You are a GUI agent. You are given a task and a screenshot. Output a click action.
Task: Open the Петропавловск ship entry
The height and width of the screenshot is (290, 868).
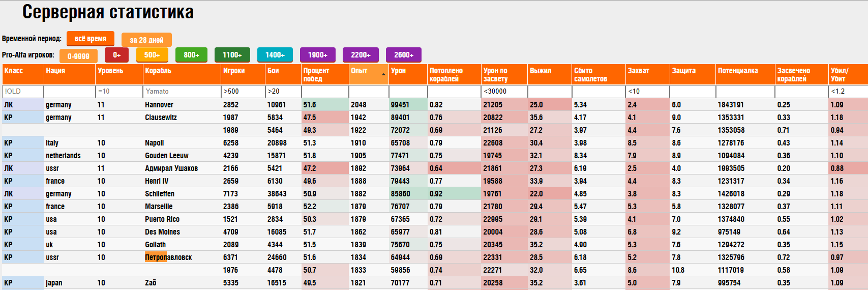(168, 257)
